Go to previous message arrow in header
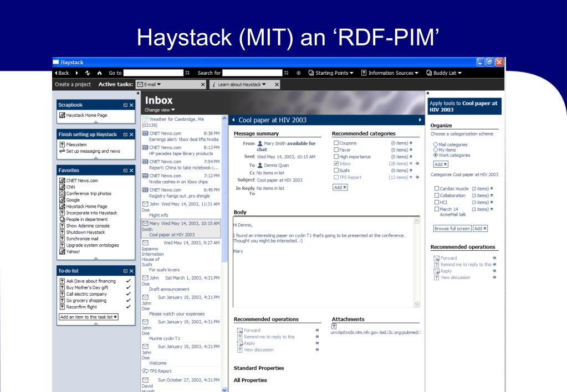Viewport: 567px width, 392px height. 233,120
